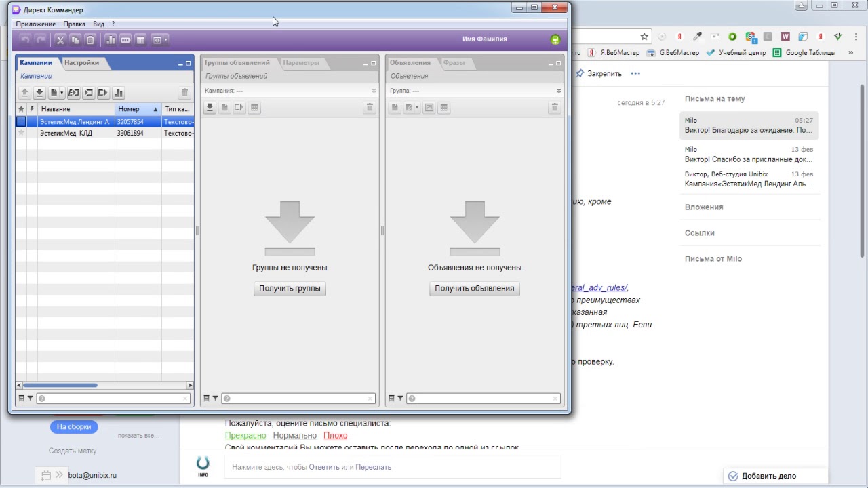Click the download campaigns arrow icon
The height and width of the screenshot is (488, 868).
pyautogui.click(x=39, y=93)
